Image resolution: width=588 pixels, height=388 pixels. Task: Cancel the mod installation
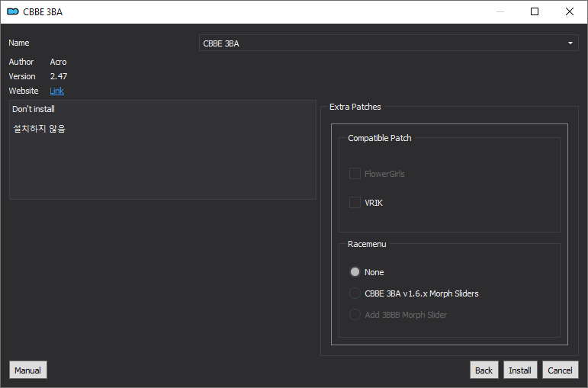point(561,370)
